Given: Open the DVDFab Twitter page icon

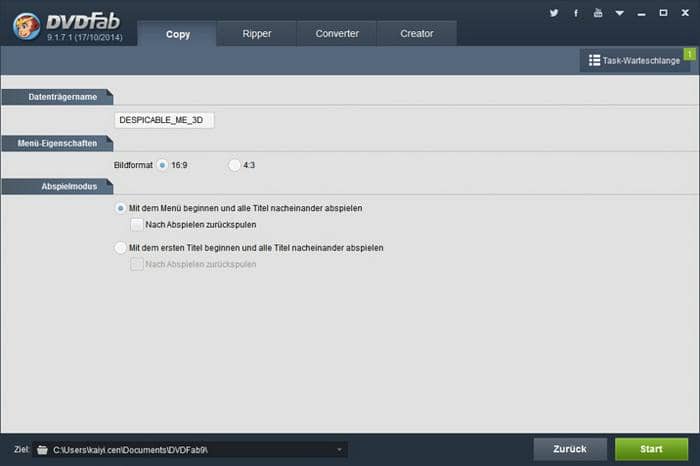Looking at the screenshot, I should 554,13.
